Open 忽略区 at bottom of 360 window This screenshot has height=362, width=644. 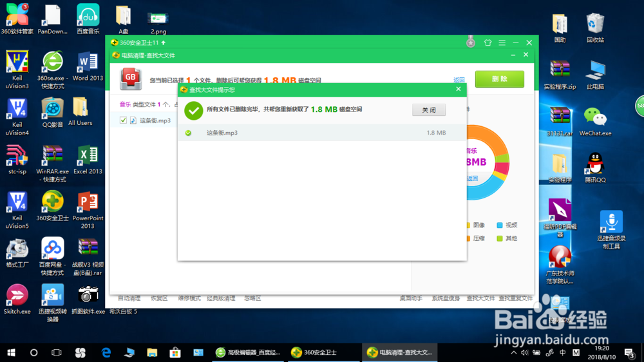pyautogui.click(x=252, y=298)
